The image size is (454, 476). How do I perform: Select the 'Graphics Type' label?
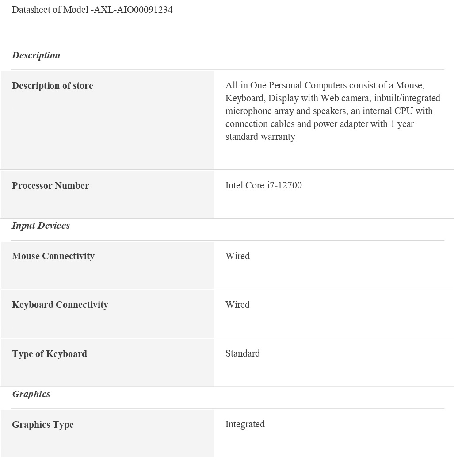(42, 425)
